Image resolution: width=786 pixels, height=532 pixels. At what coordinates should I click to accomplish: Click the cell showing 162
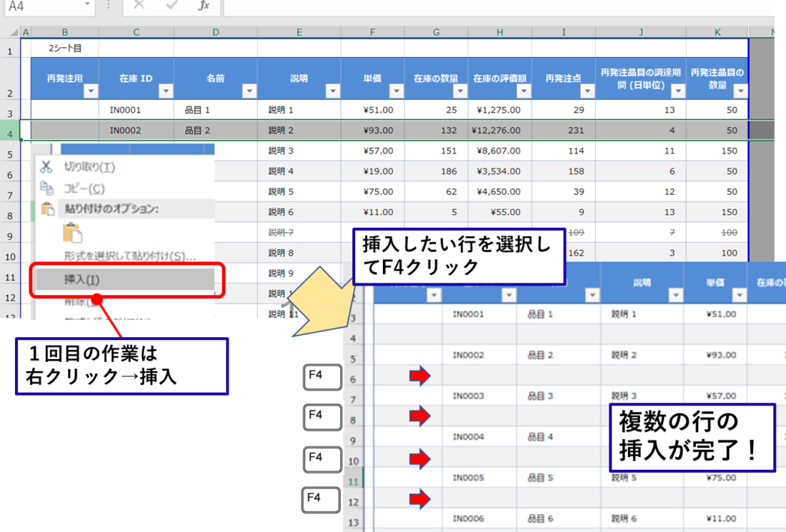click(x=577, y=253)
